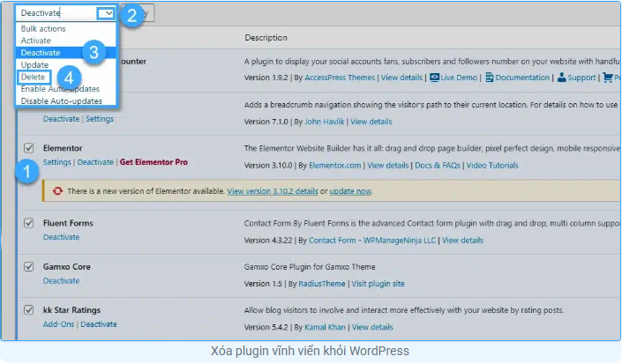Click 'update now' for Elementor

350,191
